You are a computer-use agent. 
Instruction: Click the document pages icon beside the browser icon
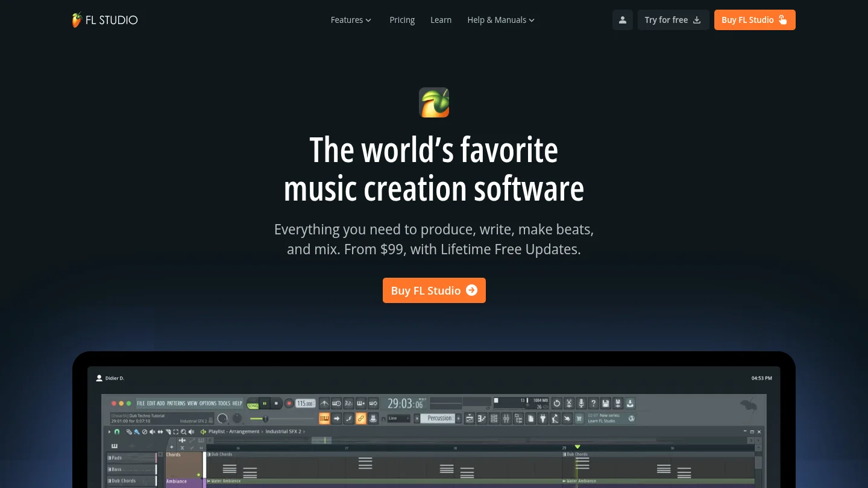coord(530,418)
